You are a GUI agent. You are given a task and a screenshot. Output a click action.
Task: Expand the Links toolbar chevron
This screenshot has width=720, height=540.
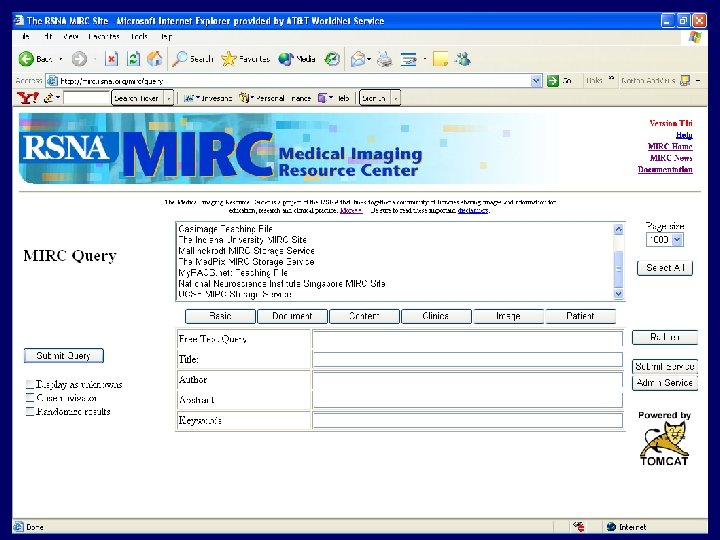pyautogui.click(x=611, y=78)
